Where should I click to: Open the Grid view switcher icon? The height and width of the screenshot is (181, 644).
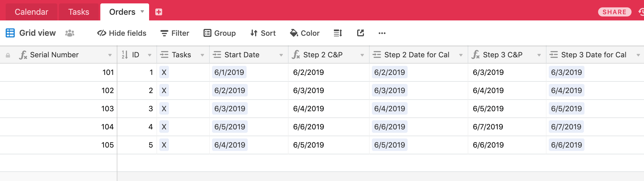pyautogui.click(x=10, y=33)
